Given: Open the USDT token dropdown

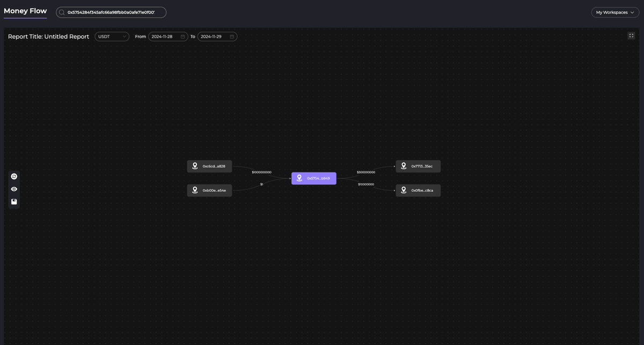Looking at the screenshot, I should (x=112, y=37).
